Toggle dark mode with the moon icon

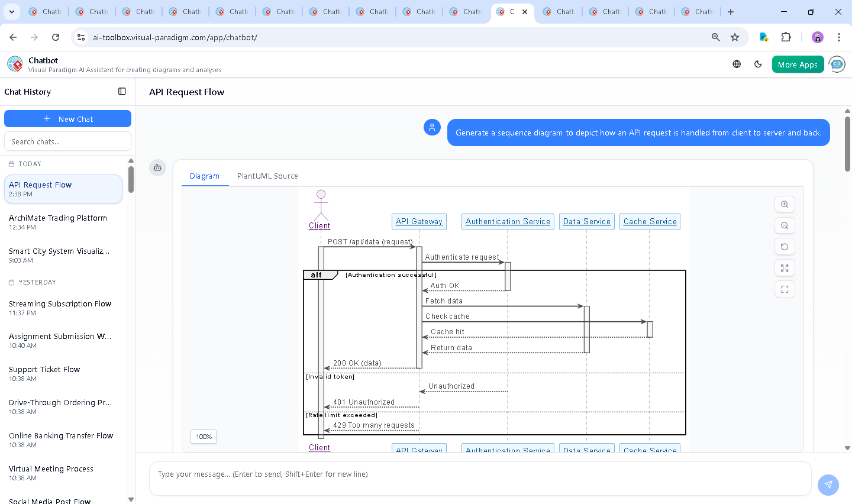(758, 64)
